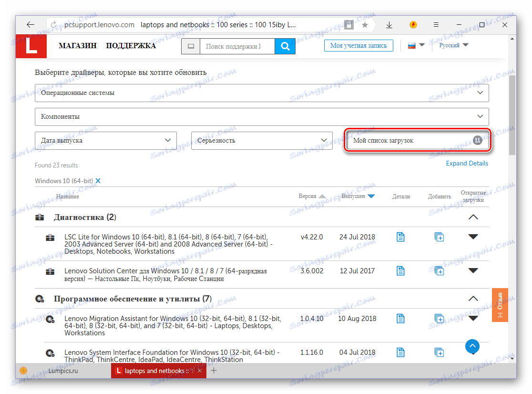Open the Русский language dropdown
This screenshot has height=394, width=532.
[x=453, y=45]
